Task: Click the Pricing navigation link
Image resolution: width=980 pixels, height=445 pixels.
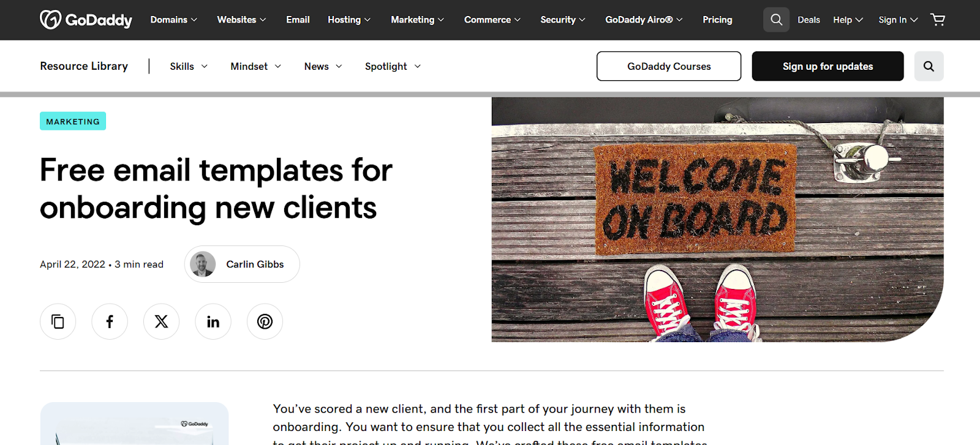Action: coord(717,19)
